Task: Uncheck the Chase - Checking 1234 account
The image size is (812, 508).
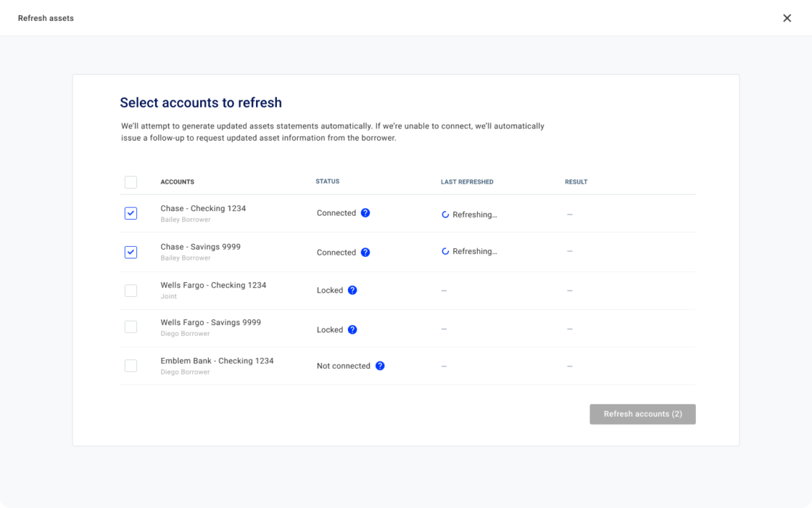Action: coord(130,213)
